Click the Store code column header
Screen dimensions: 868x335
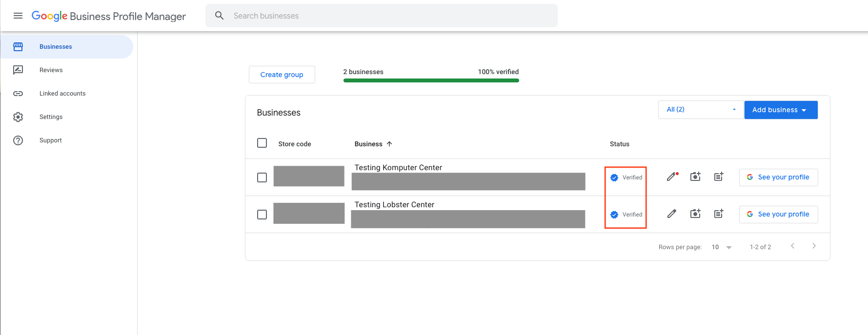[x=295, y=144]
